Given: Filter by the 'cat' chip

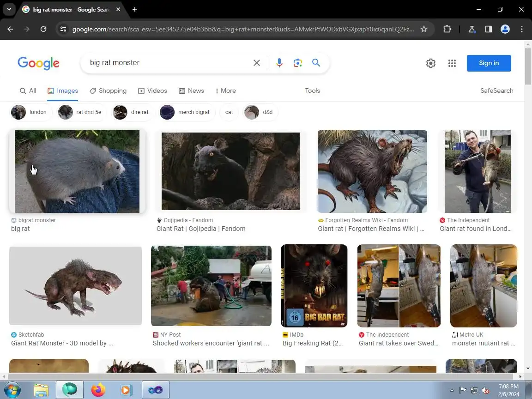Looking at the screenshot, I should coord(229,112).
